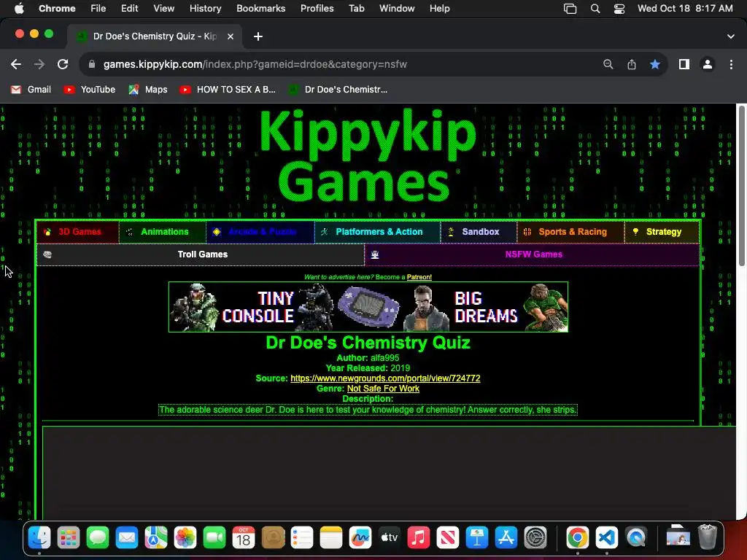Open the View menu
Screen dimensions: 747x560
[164, 9]
